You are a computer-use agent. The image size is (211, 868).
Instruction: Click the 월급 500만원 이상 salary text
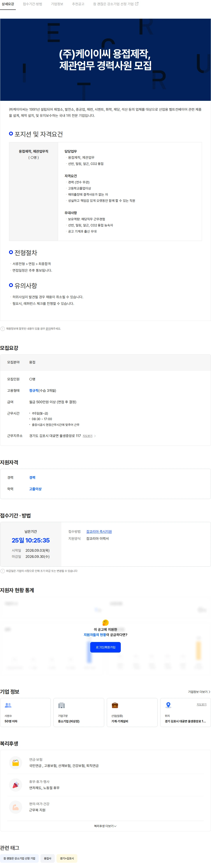point(53,402)
